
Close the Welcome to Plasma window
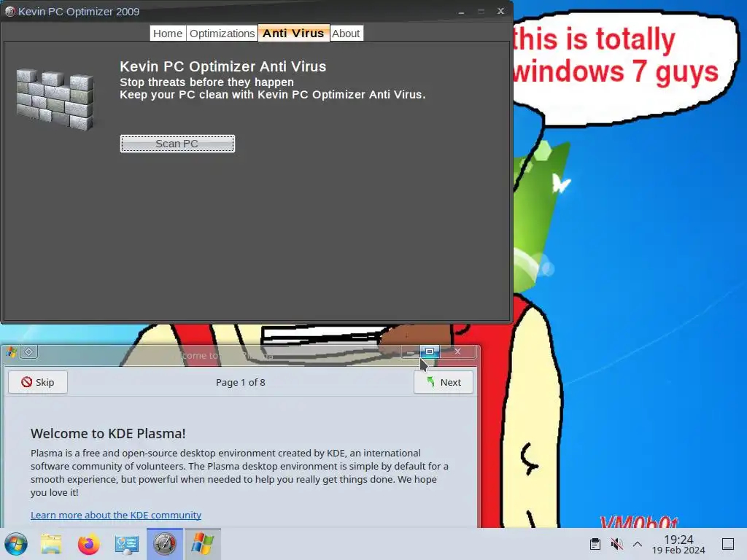tap(458, 351)
